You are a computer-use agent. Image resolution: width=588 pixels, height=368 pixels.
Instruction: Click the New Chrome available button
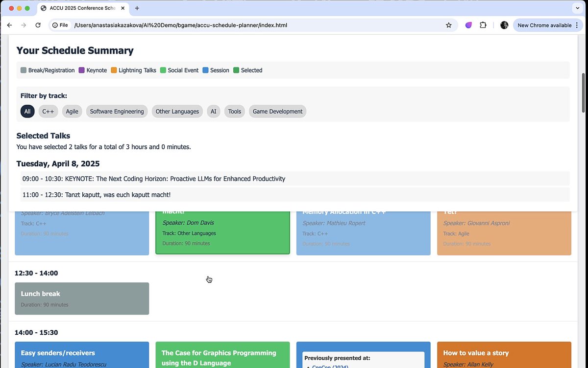point(544,25)
